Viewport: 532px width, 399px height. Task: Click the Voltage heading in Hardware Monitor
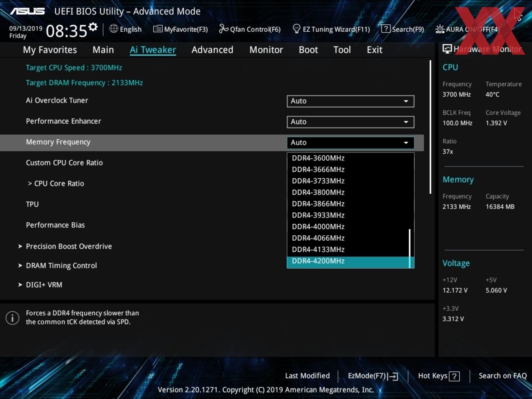point(456,263)
